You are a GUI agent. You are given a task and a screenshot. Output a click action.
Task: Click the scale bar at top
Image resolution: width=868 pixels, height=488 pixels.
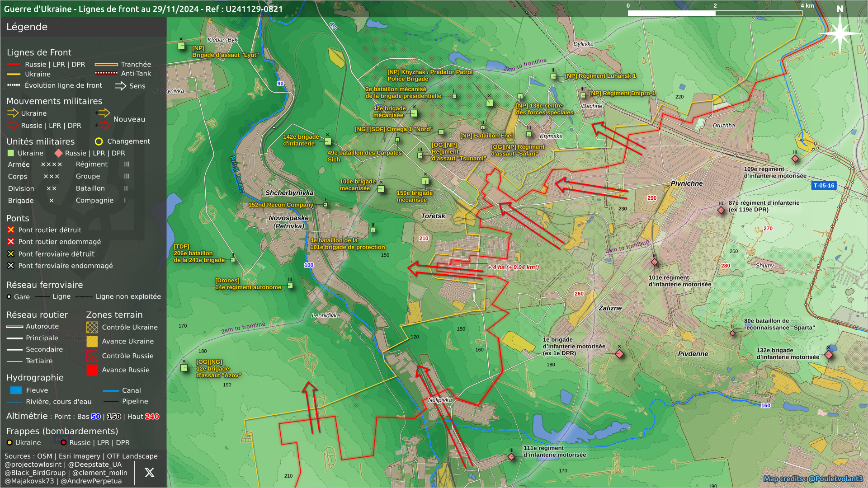[714, 13]
